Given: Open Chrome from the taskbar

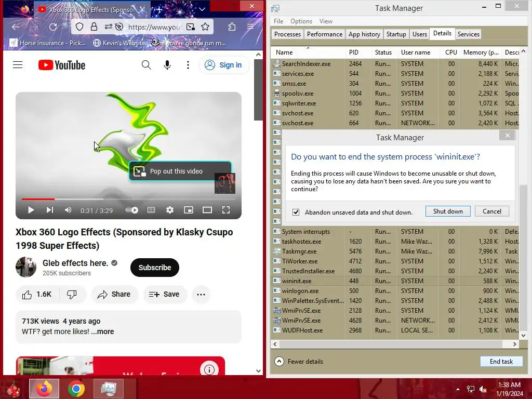Looking at the screenshot, I should (x=76, y=389).
